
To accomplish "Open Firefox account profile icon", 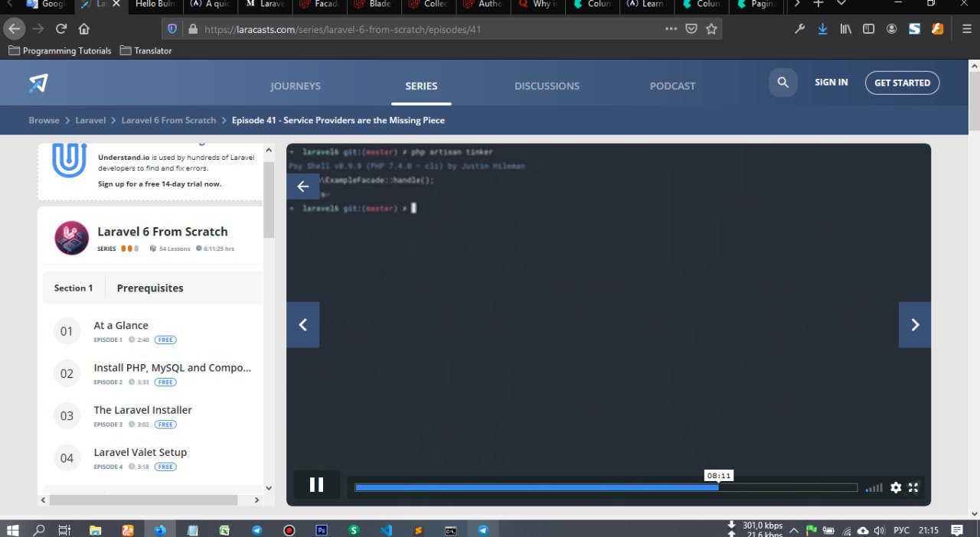I will [892, 29].
